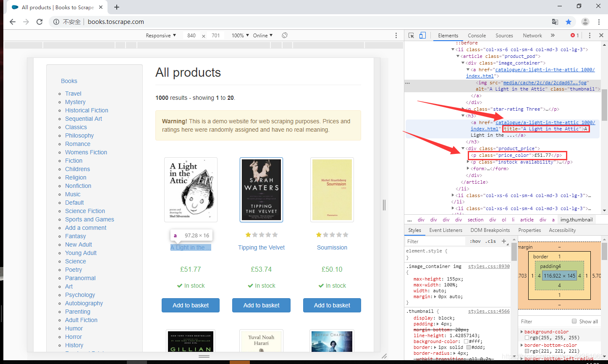Click the rotate screen orientation icon
Screen dimensions: 608x364
point(285,36)
